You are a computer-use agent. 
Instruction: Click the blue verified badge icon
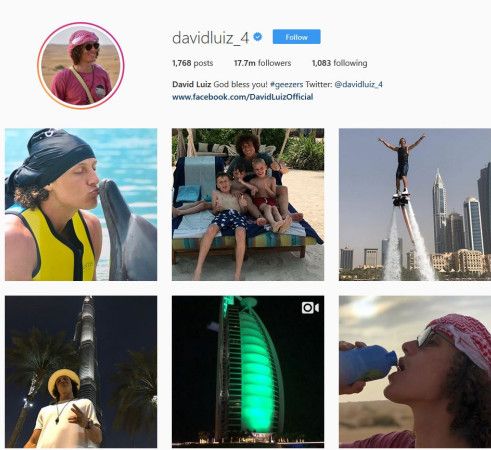258,37
